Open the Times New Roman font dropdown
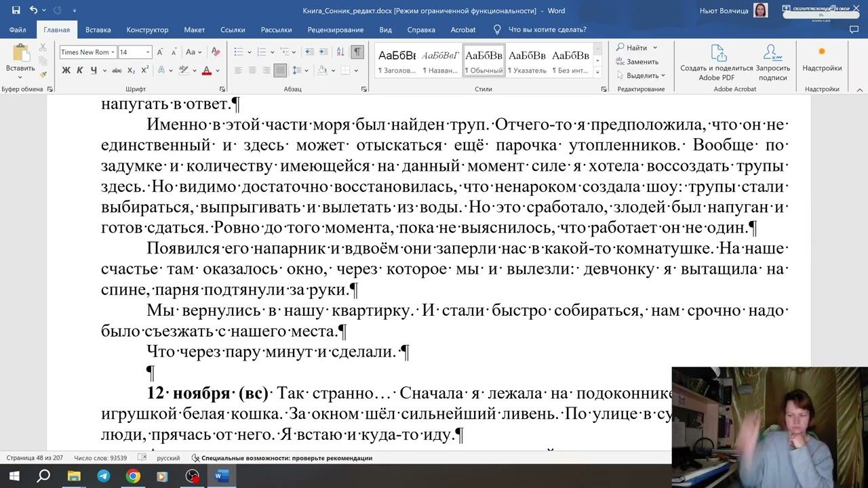 (113, 52)
